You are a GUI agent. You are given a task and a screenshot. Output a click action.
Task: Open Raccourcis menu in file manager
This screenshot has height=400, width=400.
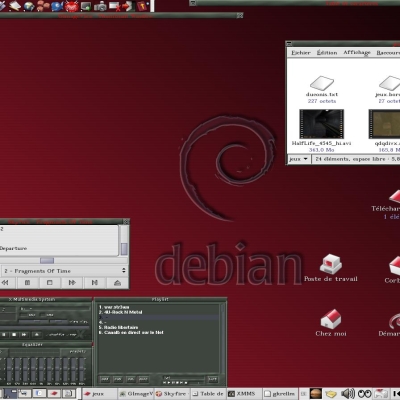click(388, 53)
